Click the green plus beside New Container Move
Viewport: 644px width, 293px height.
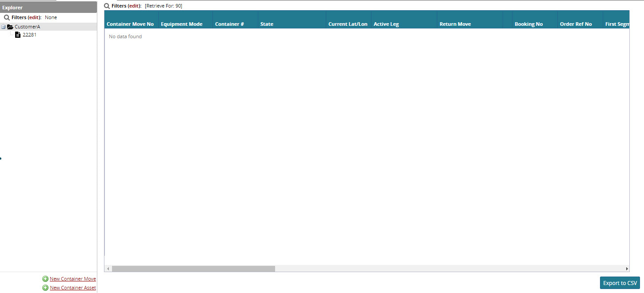click(45, 279)
